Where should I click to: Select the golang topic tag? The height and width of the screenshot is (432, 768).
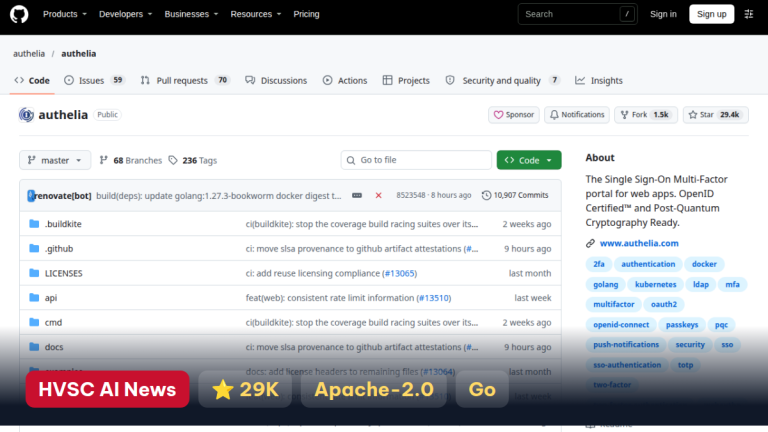605,285
